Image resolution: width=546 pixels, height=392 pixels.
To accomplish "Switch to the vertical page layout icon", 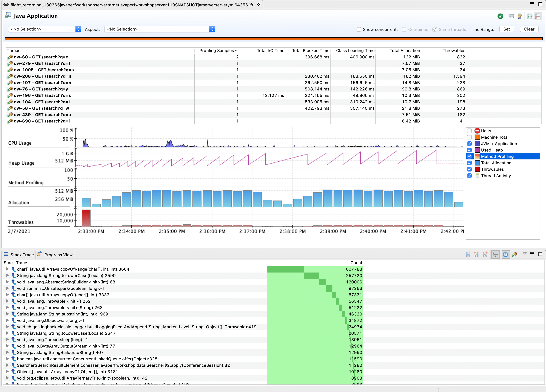I will (538, 16).
